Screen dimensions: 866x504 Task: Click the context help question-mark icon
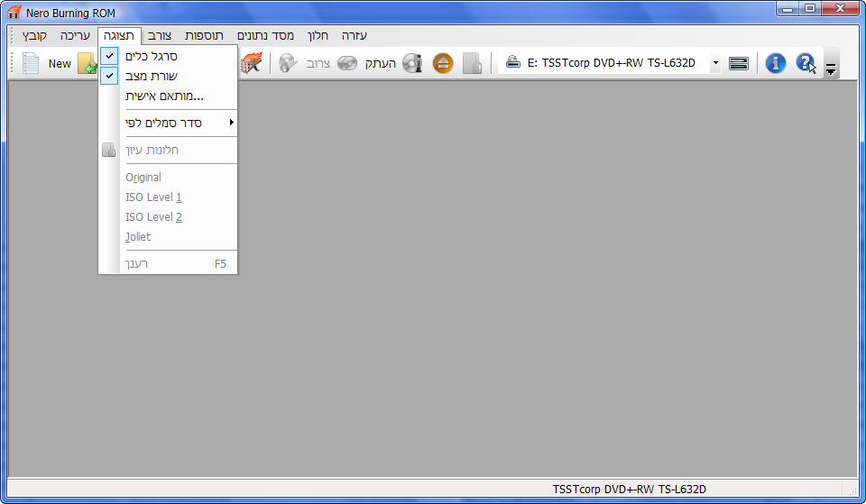[x=806, y=63]
